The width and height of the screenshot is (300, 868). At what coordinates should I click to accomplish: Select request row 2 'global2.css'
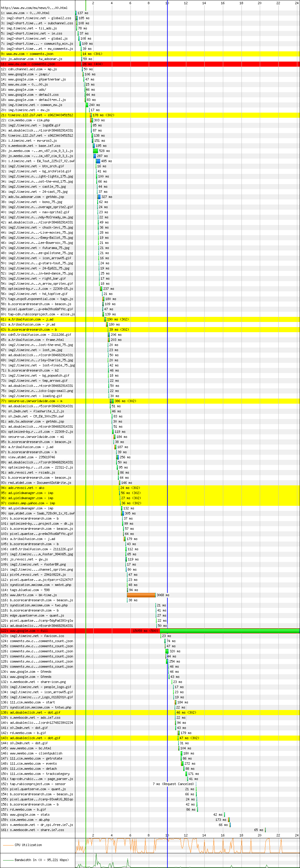pyautogui.click(x=150, y=18)
